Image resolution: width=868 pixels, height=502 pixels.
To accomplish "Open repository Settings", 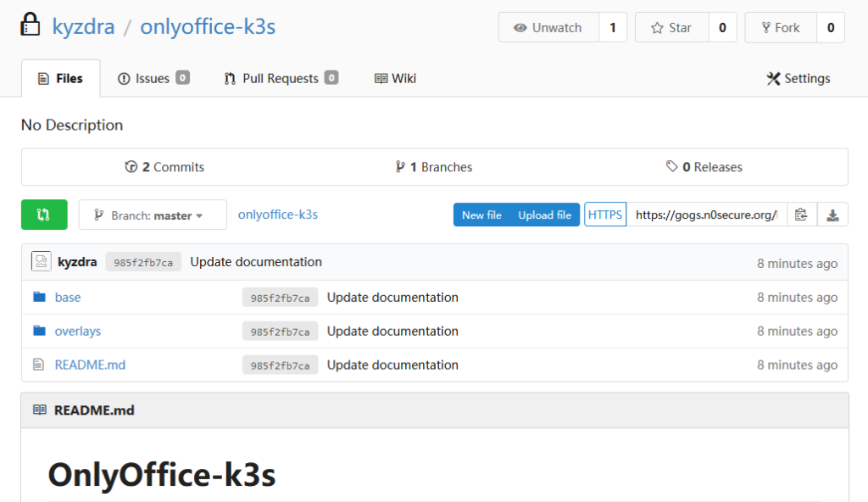I will (x=798, y=78).
